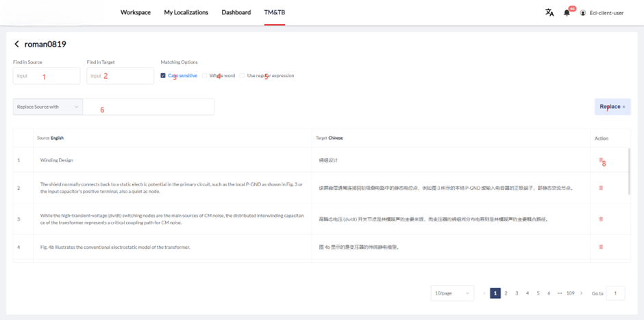Focus the Find in Source input

[x=47, y=76]
